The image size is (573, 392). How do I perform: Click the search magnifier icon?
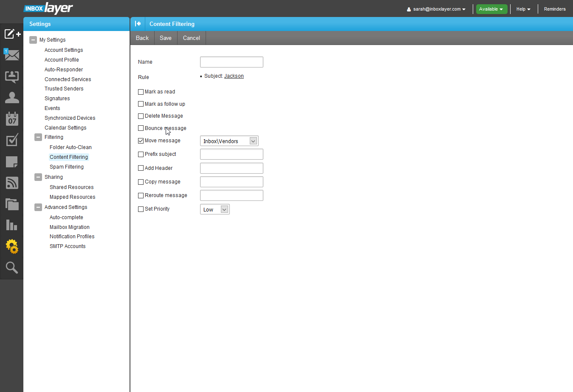click(x=12, y=268)
